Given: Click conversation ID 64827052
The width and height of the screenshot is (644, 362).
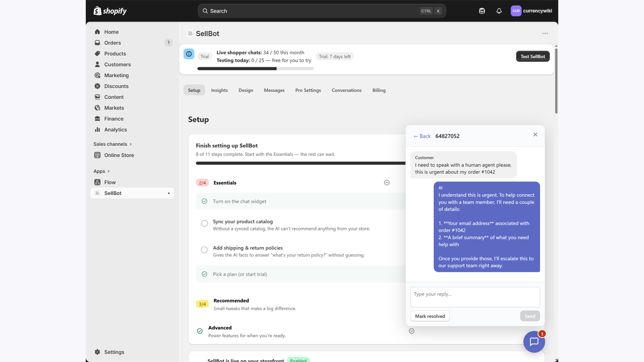Looking at the screenshot, I should tap(447, 136).
